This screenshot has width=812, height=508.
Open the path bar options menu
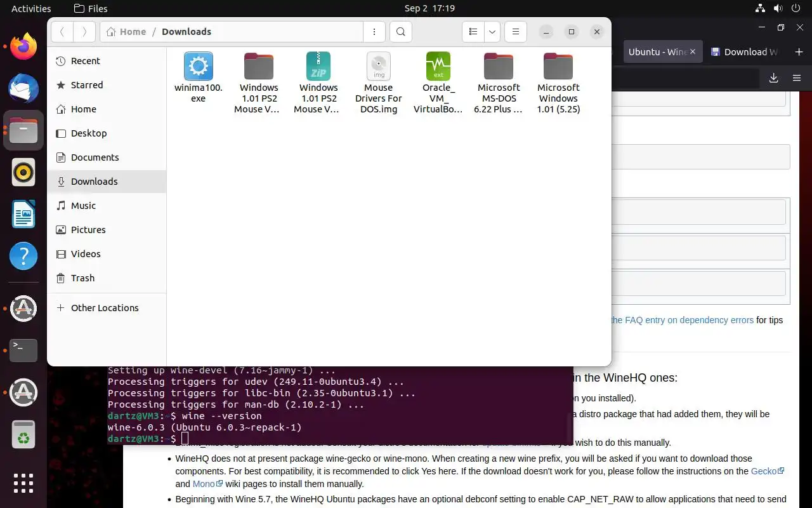click(374, 32)
